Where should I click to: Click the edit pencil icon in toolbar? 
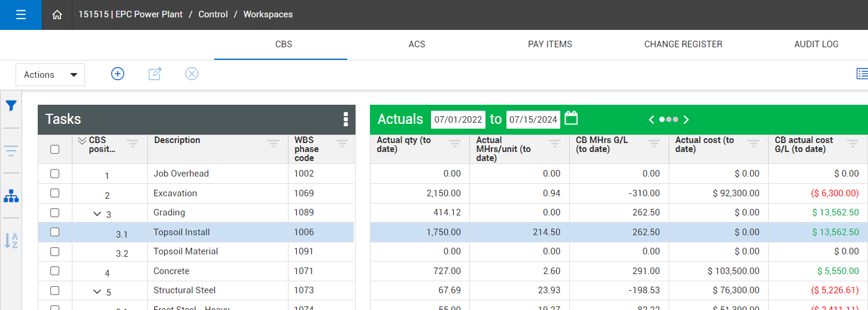(155, 74)
